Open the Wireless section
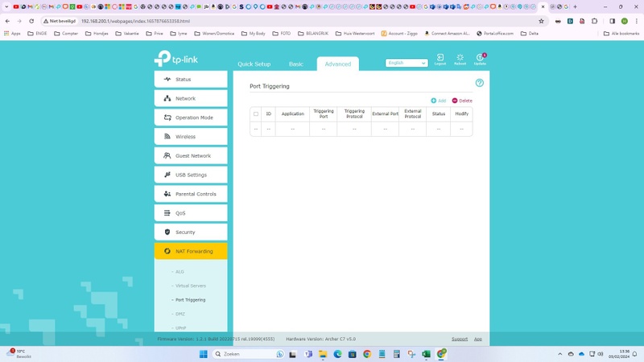 (x=191, y=137)
